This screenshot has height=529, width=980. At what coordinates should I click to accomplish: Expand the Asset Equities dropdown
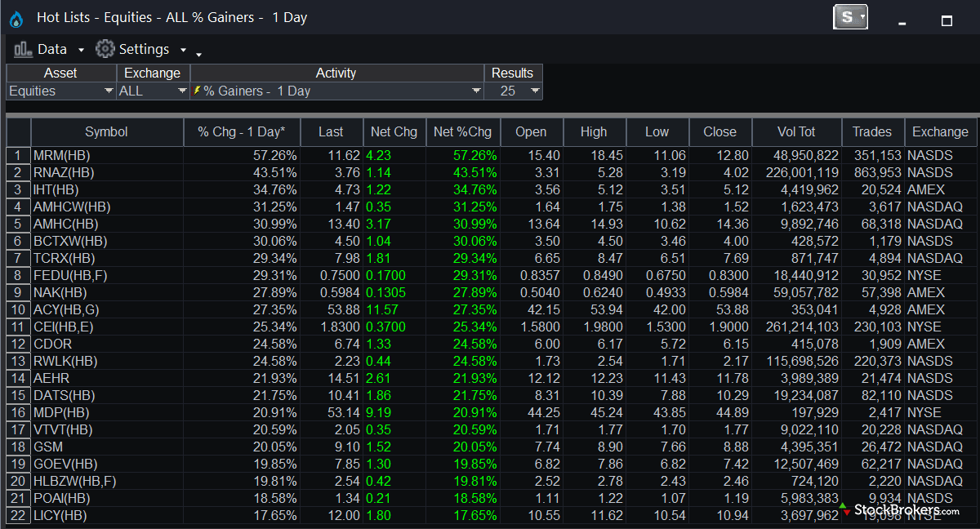109,91
